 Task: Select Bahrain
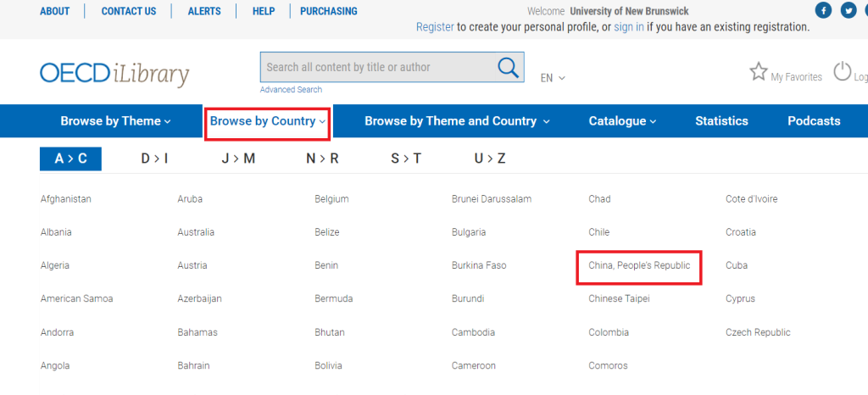pos(194,365)
